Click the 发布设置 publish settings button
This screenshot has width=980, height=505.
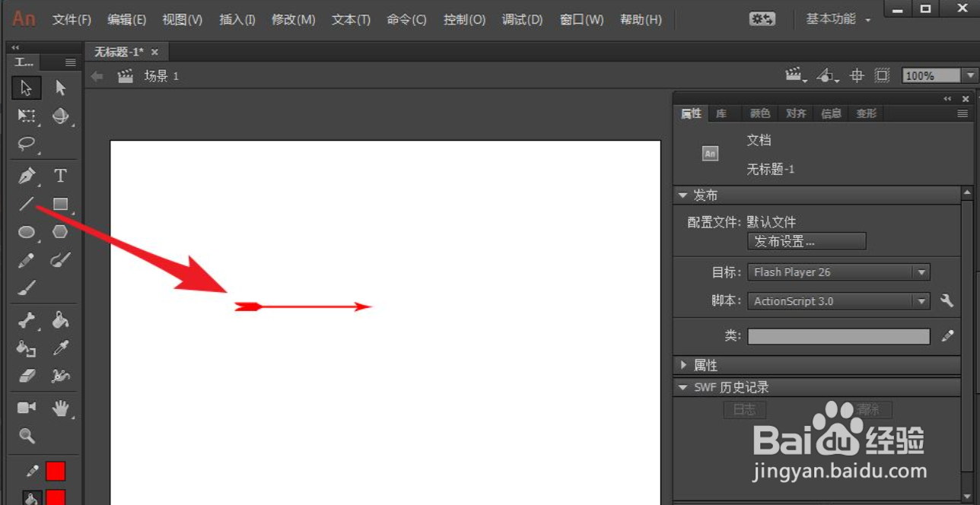pyautogui.click(x=807, y=241)
